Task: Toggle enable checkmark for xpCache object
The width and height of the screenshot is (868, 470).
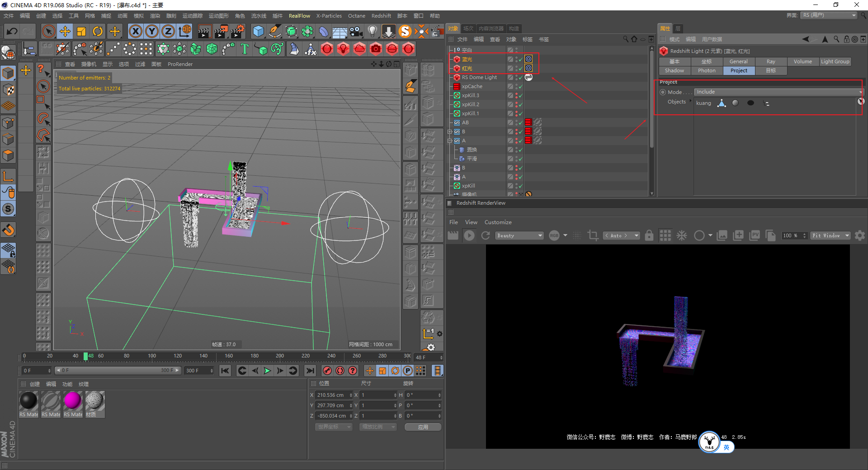Action: 521,86
